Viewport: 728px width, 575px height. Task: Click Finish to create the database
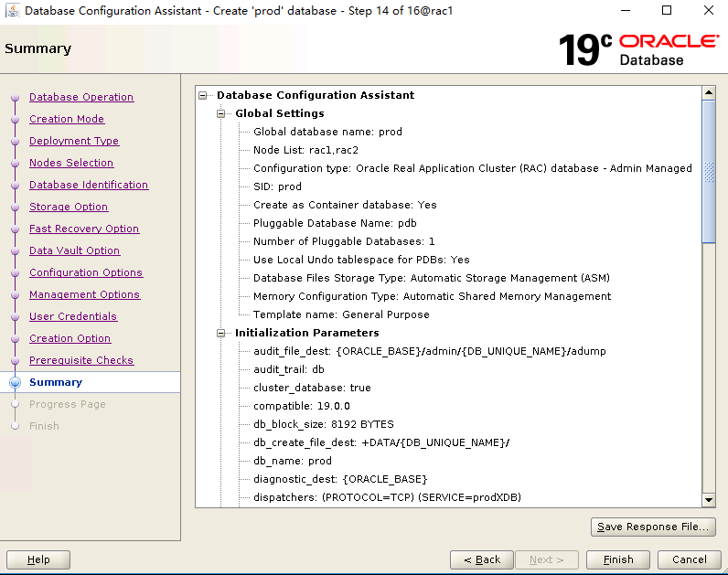point(618,559)
